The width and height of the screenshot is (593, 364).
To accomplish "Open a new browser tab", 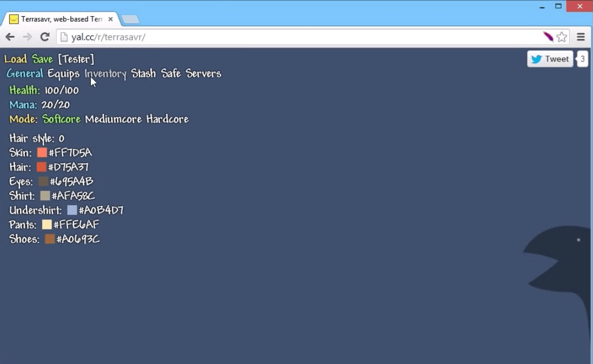I will pyautogui.click(x=131, y=19).
